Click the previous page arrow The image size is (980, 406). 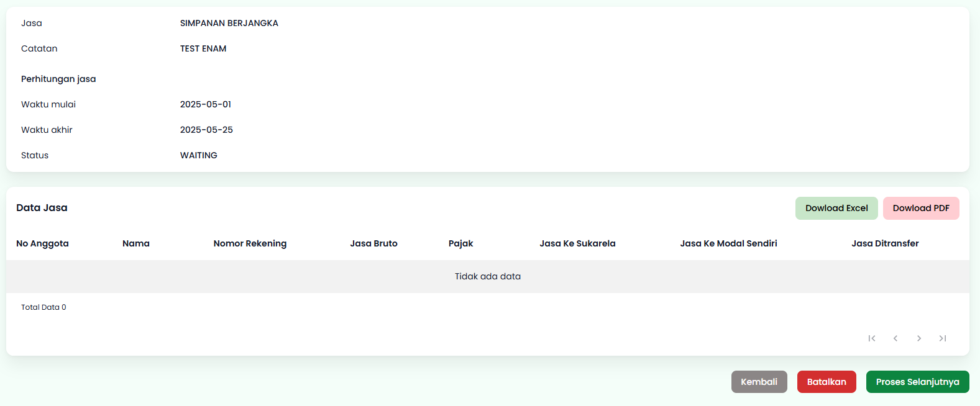(895, 338)
